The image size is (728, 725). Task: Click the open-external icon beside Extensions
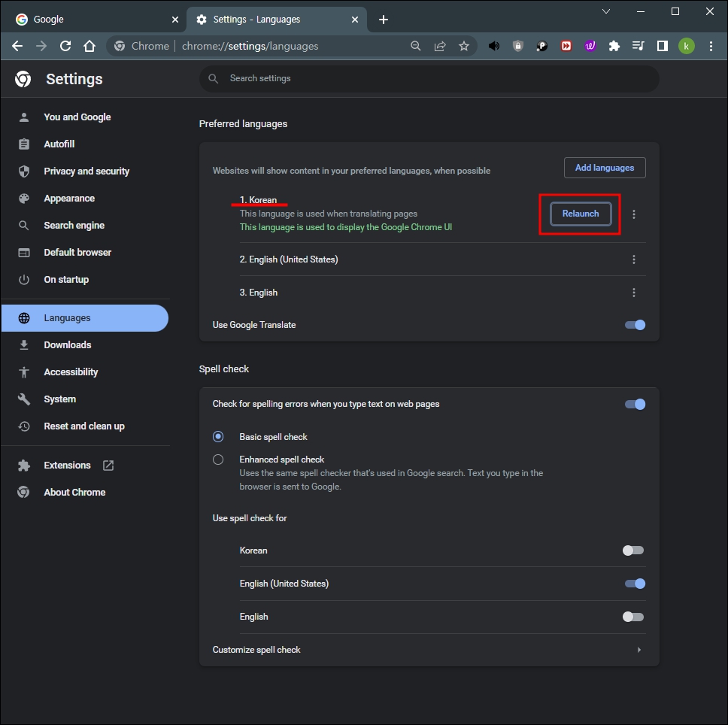pyautogui.click(x=108, y=465)
